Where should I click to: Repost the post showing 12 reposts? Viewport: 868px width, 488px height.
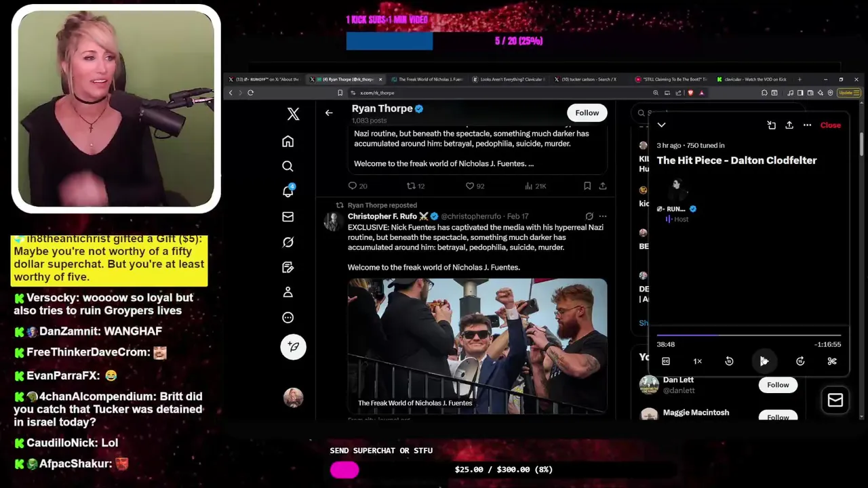click(x=415, y=186)
